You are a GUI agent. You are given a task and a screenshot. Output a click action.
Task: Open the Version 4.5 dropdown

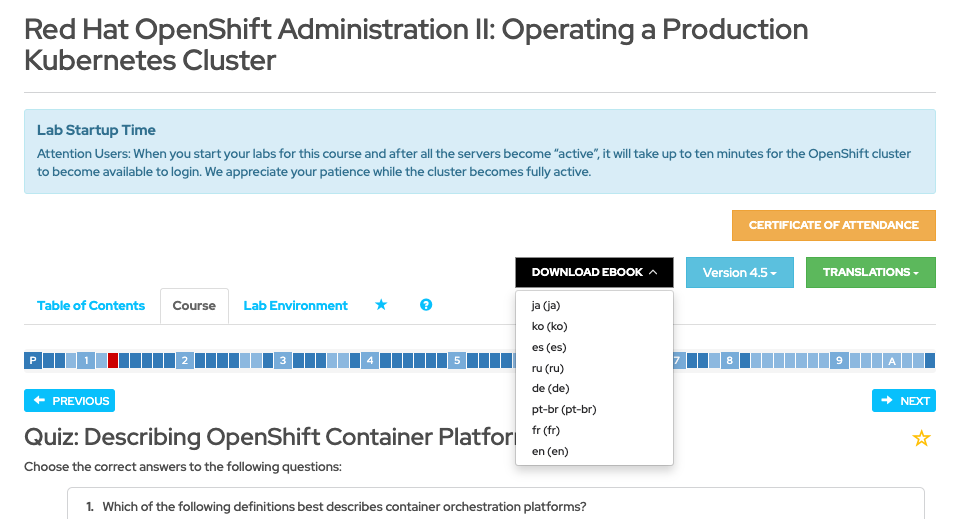point(739,272)
